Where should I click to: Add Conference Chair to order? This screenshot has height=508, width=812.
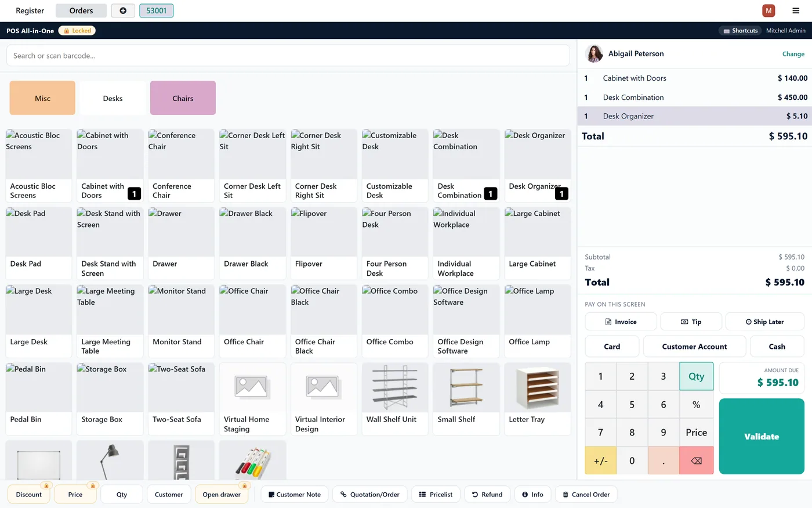pos(181,165)
